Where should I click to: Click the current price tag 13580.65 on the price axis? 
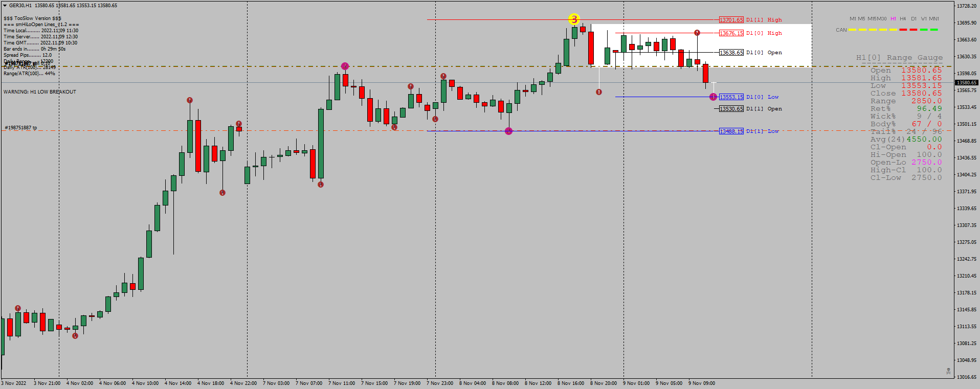click(967, 83)
